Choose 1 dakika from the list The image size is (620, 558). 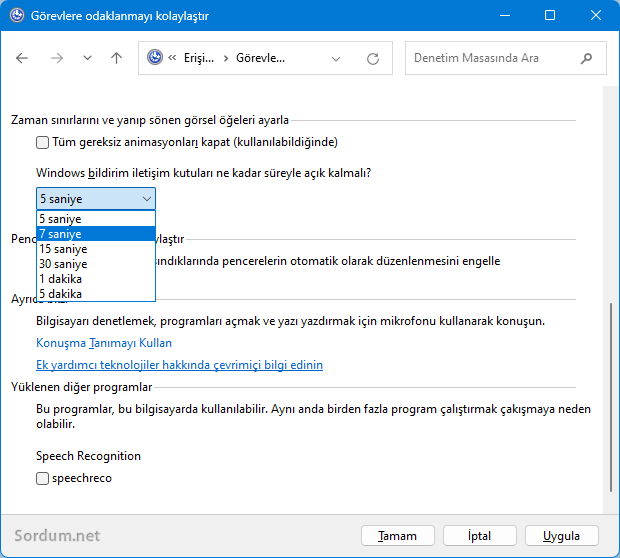click(96, 279)
